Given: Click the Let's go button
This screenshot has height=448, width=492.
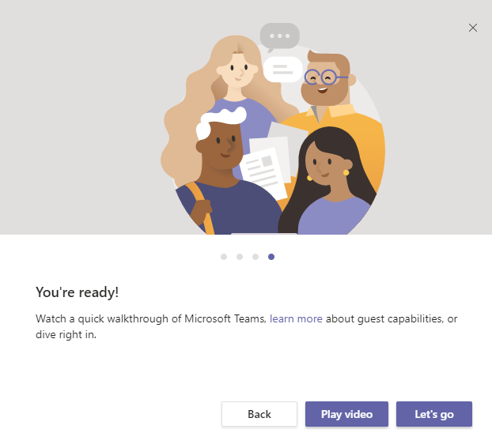Looking at the screenshot, I should [434, 414].
